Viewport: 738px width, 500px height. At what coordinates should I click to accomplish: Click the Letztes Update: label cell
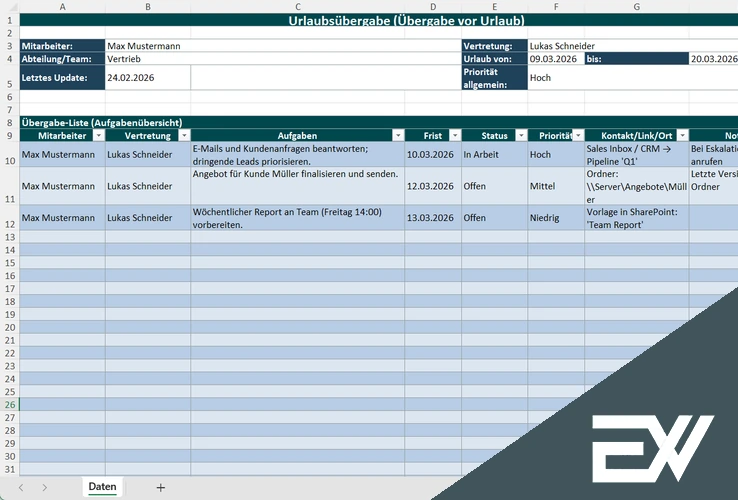63,78
